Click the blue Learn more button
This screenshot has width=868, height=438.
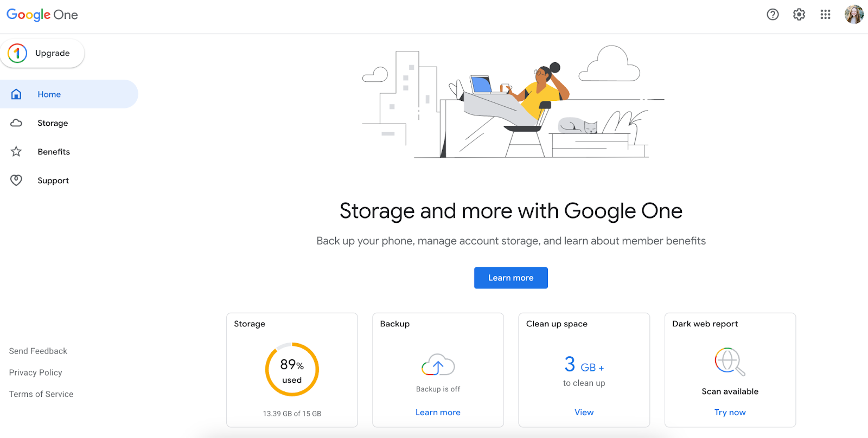click(x=511, y=278)
